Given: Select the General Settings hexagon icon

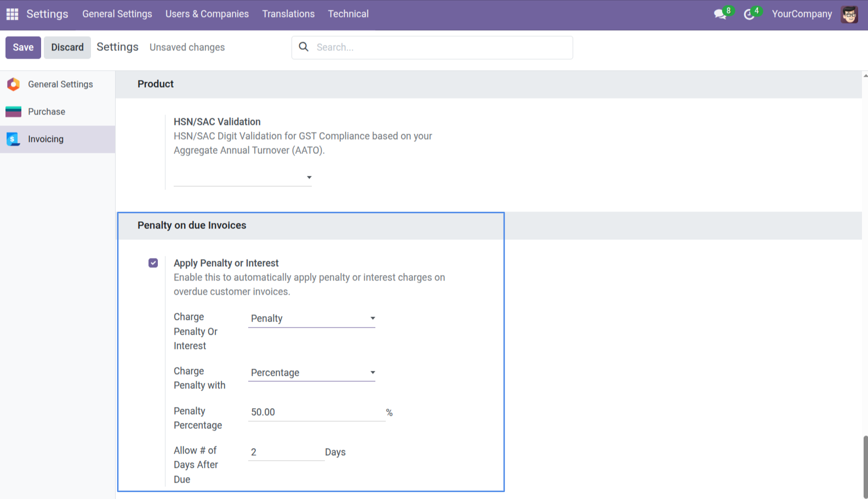Looking at the screenshot, I should click(x=13, y=84).
